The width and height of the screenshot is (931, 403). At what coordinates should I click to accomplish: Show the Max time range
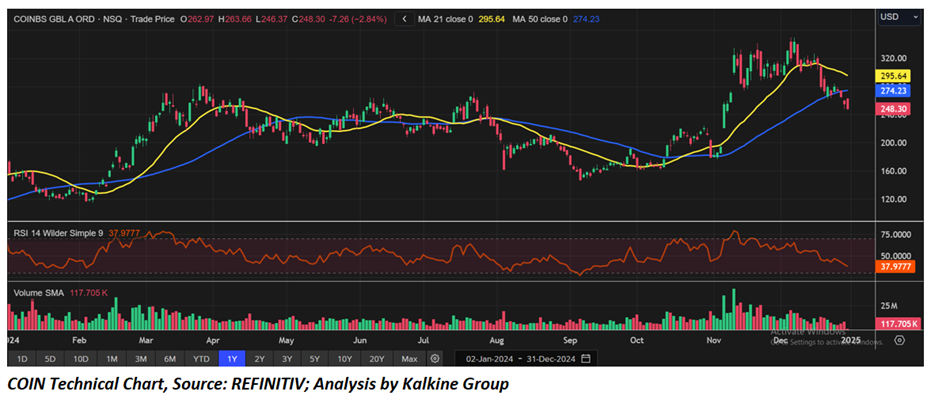410,359
